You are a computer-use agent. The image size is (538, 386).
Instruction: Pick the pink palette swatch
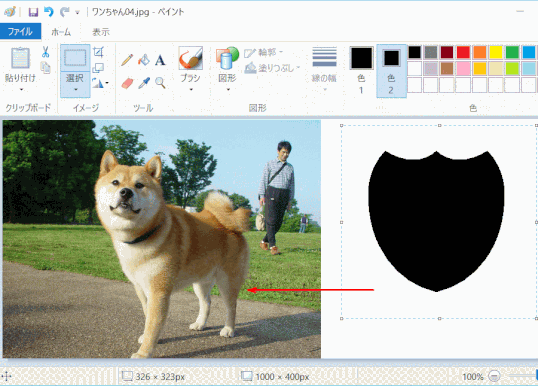(463, 69)
